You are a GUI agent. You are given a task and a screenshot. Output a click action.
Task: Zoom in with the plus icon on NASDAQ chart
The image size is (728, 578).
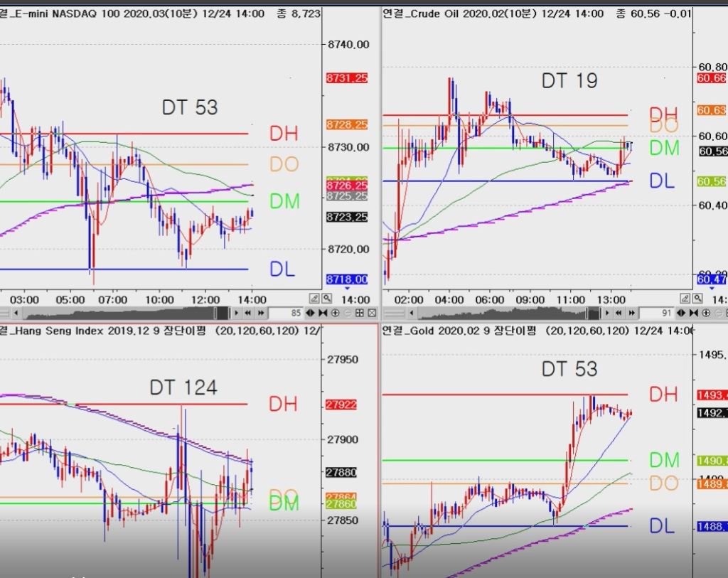point(336,313)
